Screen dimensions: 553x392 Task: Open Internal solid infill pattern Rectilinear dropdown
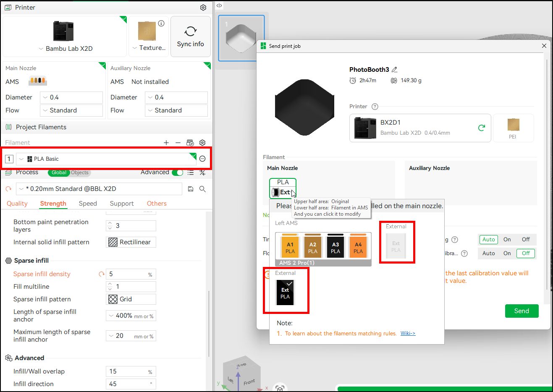click(x=131, y=242)
